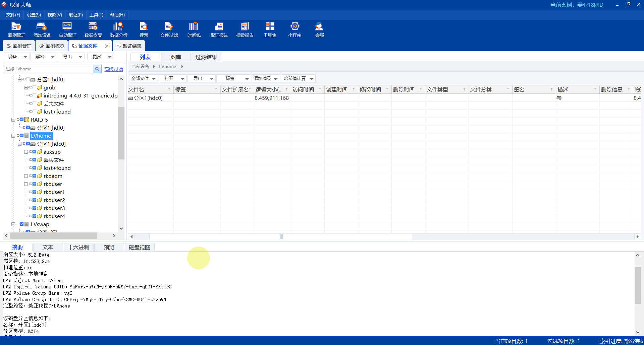Open the 取证报告 tool

click(219, 29)
